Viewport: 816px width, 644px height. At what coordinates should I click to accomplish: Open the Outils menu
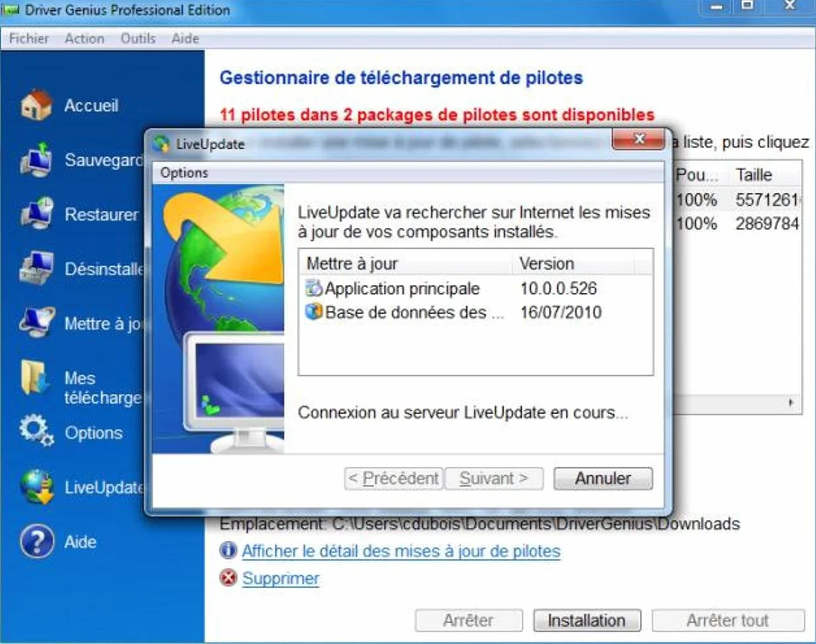click(x=138, y=38)
